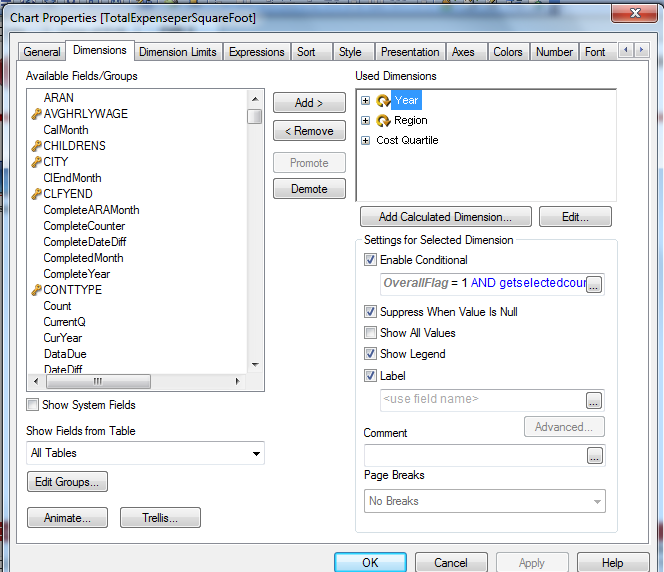Click the key icon beside CHILDRENS

[36, 146]
